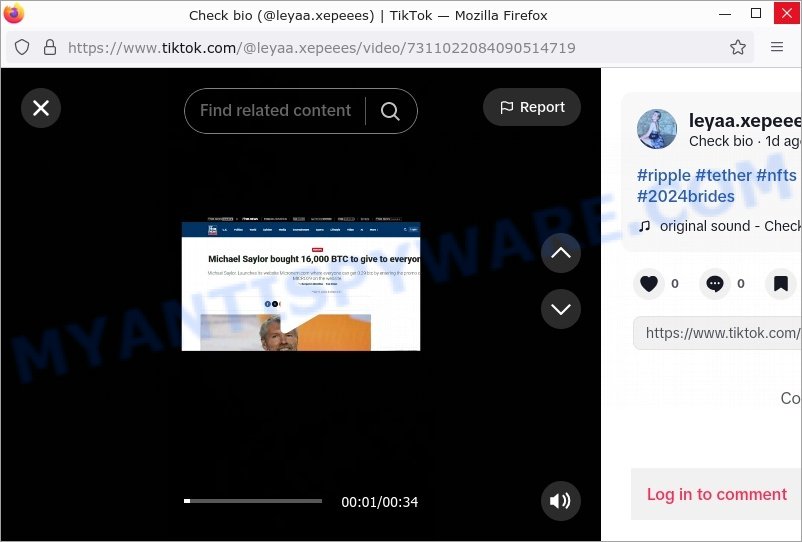Click the Firefox logo in title bar
This screenshot has height=542, width=802.
[14, 14]
